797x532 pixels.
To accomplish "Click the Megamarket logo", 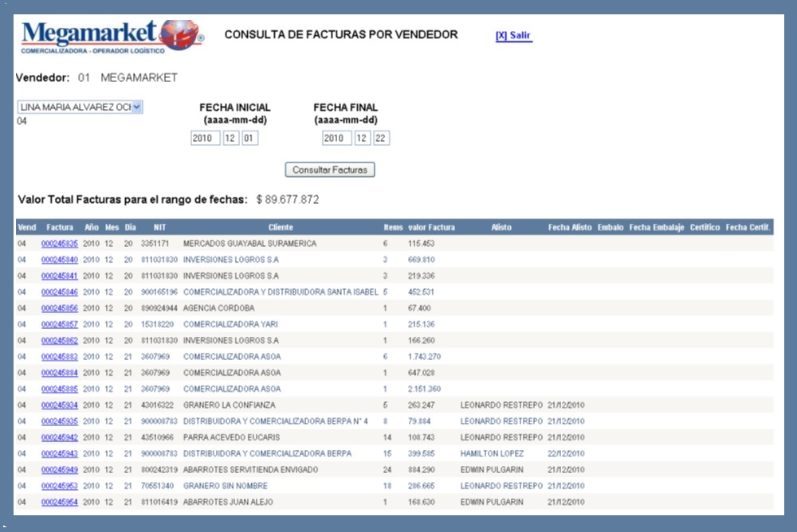I will click(x=112, y=37).
